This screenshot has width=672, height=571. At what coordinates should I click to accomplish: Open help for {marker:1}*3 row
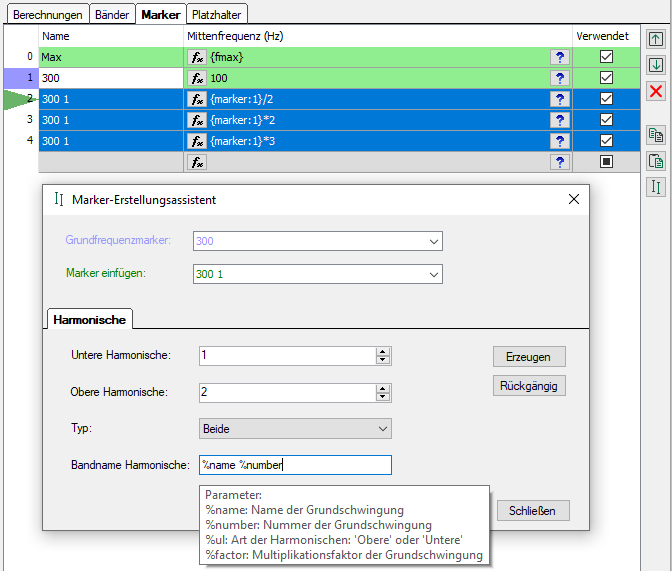pyautogui.click(x=560, y=141)
